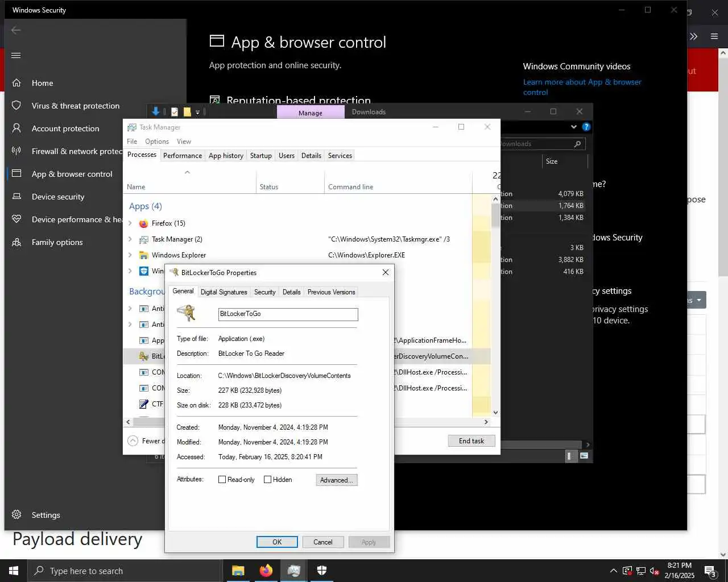Open Learn more about App & browser control

tap(582, 87)
